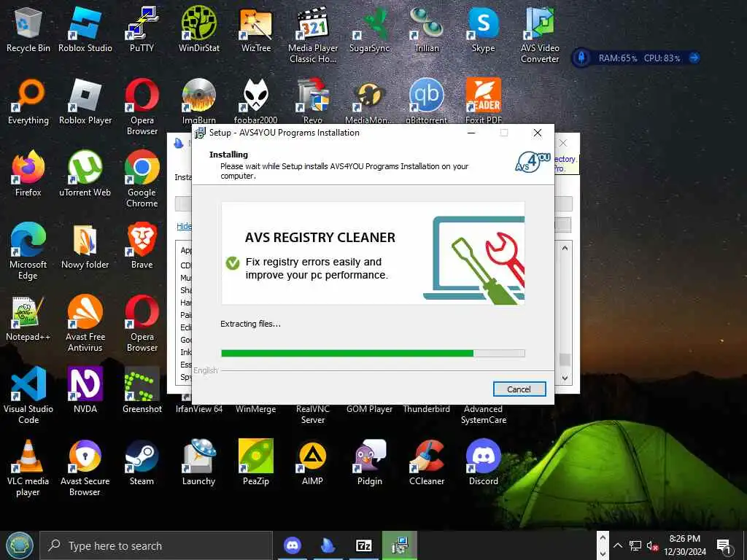This screenshot has width=747, height=560.
Task: Open the muted volume tray icon
Action: 652,545
